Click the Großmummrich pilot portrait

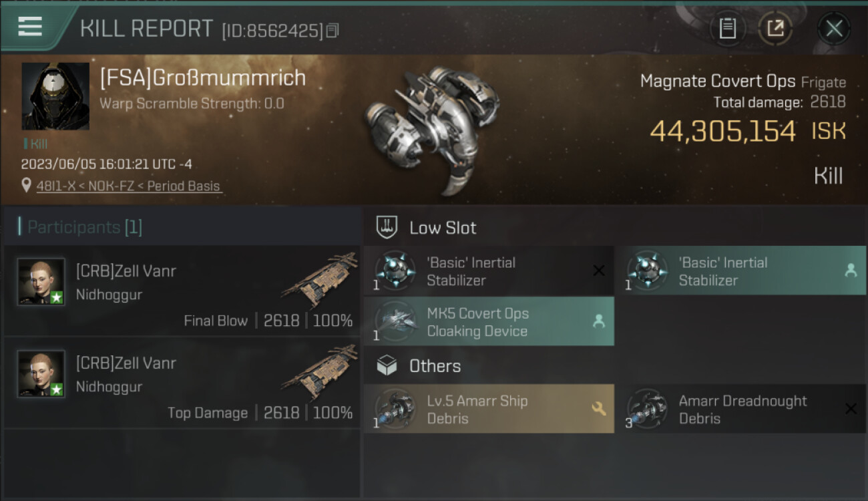tap(55, 96)
